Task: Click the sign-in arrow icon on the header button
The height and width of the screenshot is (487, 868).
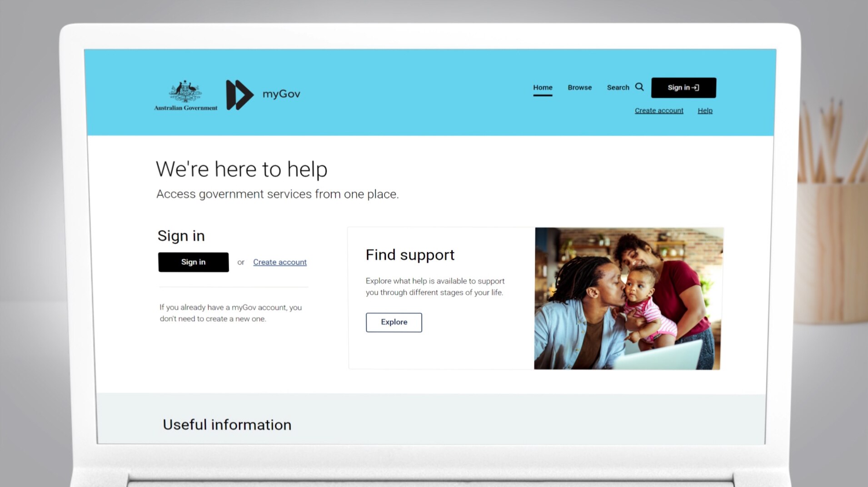Action: [x=696, y=87]
